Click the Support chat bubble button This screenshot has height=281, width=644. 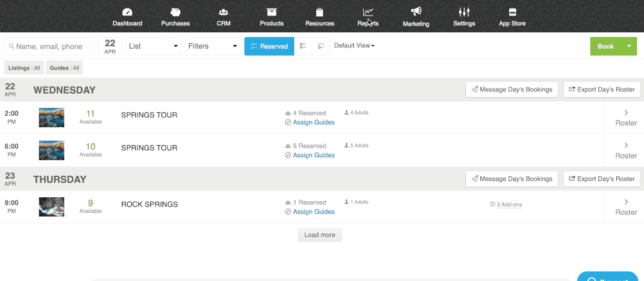pos(608,276)
